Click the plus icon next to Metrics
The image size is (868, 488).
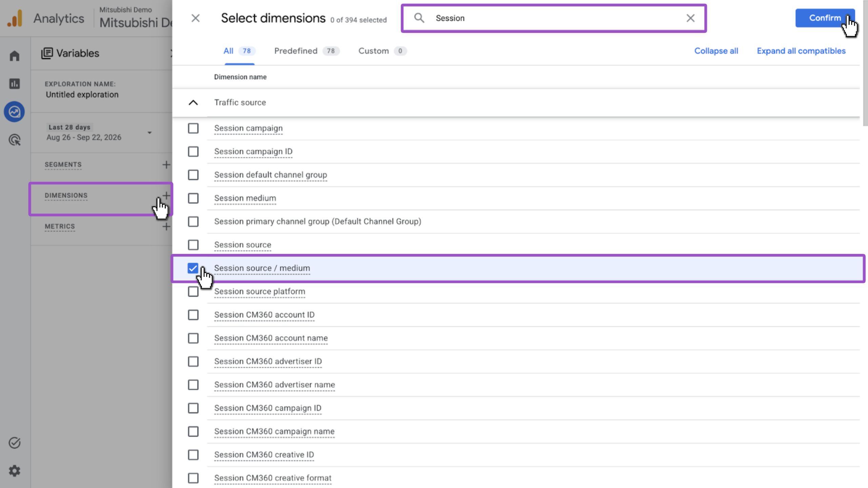[x=166, y=226]
